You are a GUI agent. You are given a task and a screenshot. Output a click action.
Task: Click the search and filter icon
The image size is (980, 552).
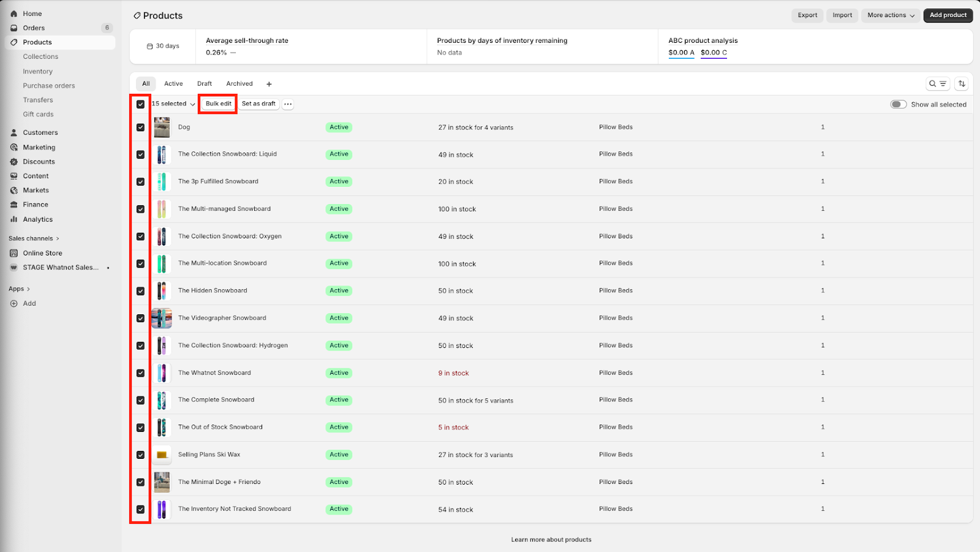click(x=937, y=84)
